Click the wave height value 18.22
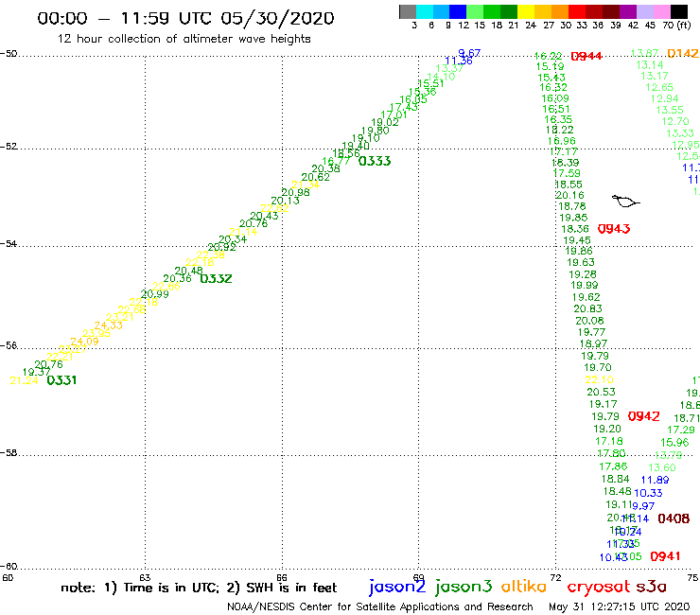This screenshot has height=615, width=700. pos(560,130)
